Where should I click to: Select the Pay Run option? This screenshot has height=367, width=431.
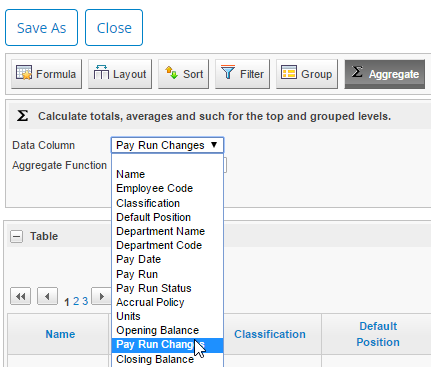[x=167, y=274]
